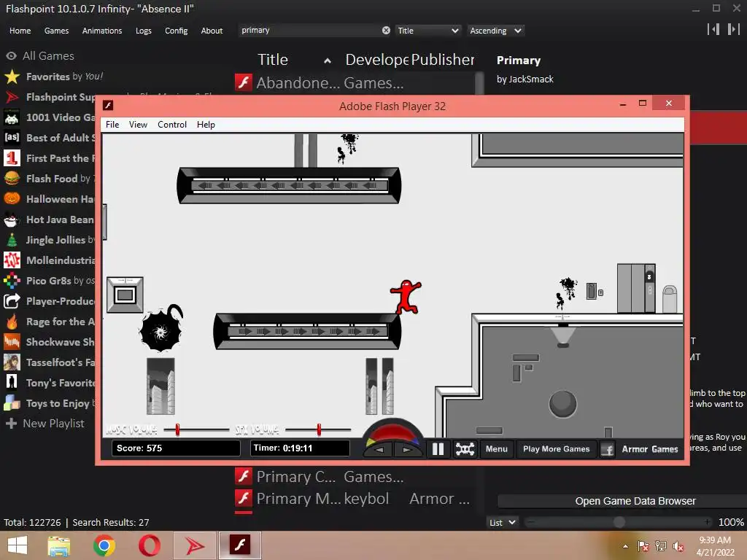747x560 pixels.
Task: Open Best of Adult Swim playlist icon
Action: pyautogui.click(x=12, y=138)
